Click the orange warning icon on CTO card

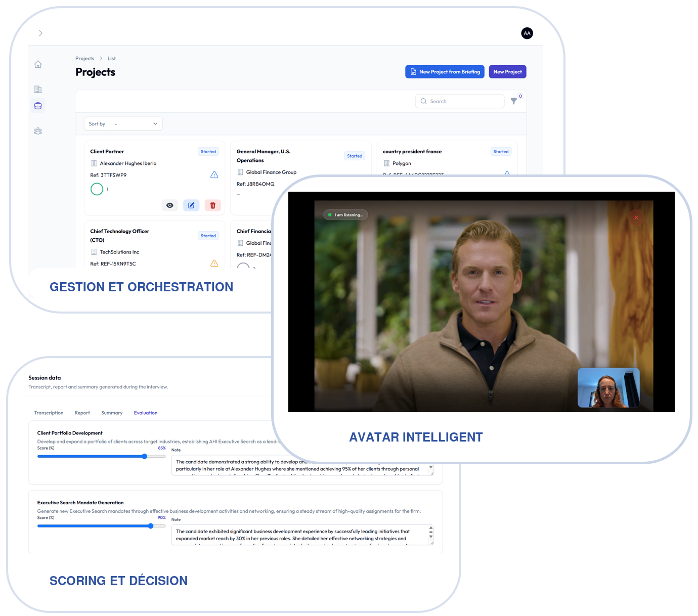coord(214,263)
